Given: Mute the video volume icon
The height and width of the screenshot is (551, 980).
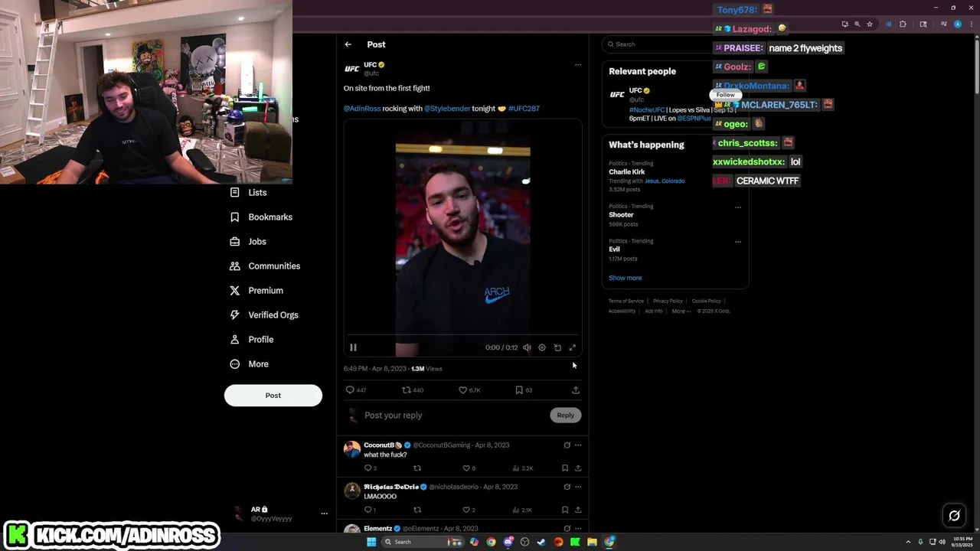Looking at the screenshot, I should click(x=527, y=347).
